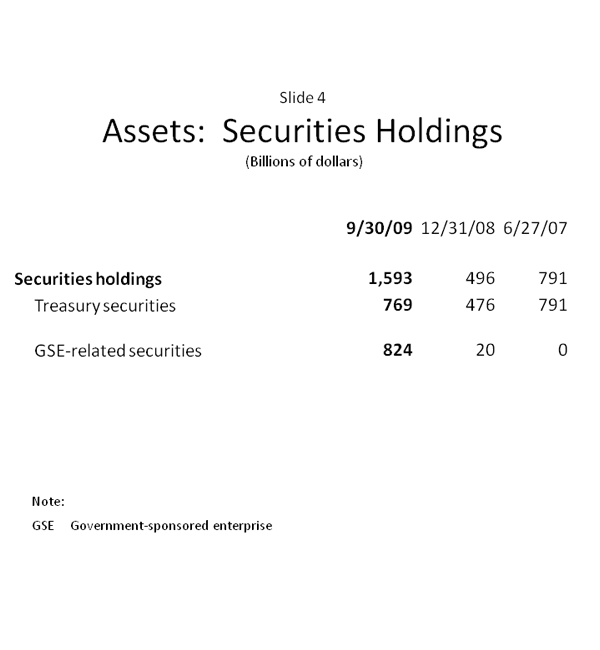Select the bold 769 Treasury value
The height and width of the screenshot is (650, 600).
pos(397,306)
